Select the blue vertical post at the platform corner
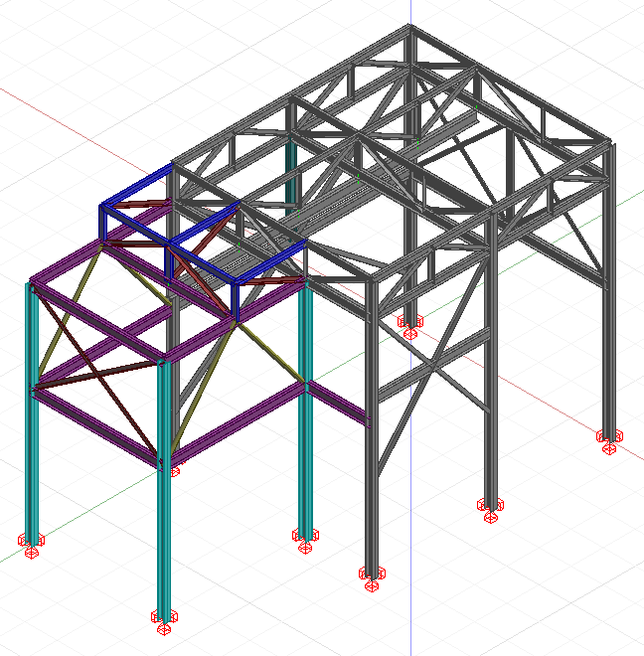This screenshot has width=644, height=656. point(236,298)
